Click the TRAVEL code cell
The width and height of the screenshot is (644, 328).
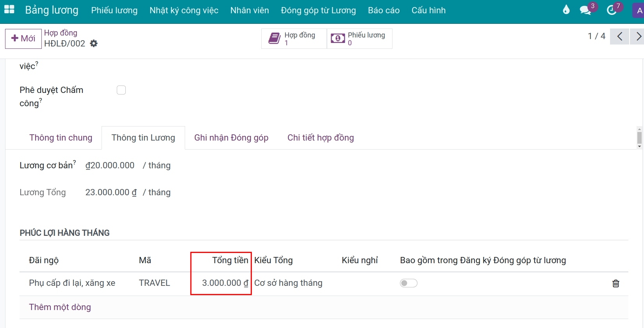point(154,283)
